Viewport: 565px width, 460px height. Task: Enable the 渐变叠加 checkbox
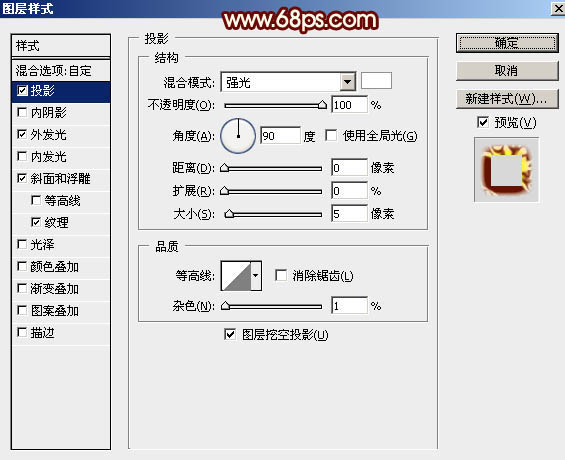[22, 289]
